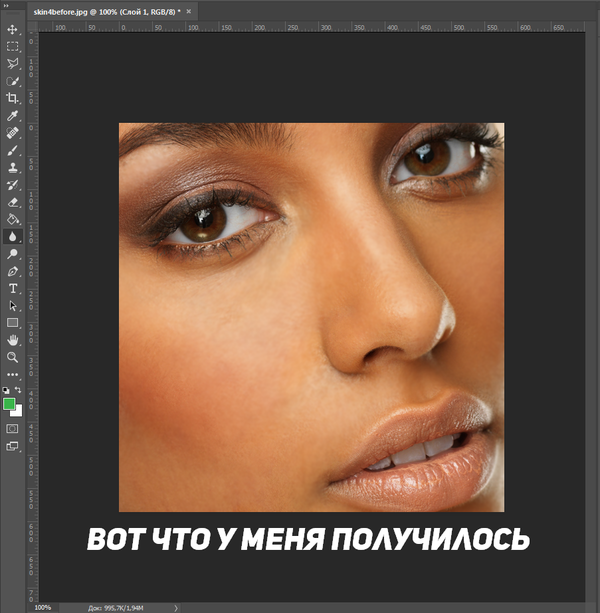The image size is (600, 613).
Task: Select the Eraser tool
Action: pyautogui.click(x=13, y=202)
